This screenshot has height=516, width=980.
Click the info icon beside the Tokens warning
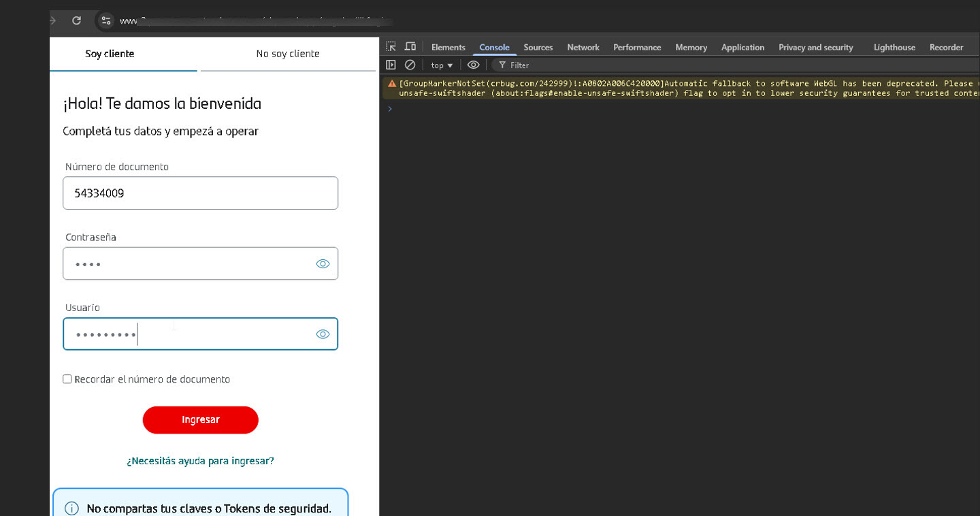coord(71,509)
